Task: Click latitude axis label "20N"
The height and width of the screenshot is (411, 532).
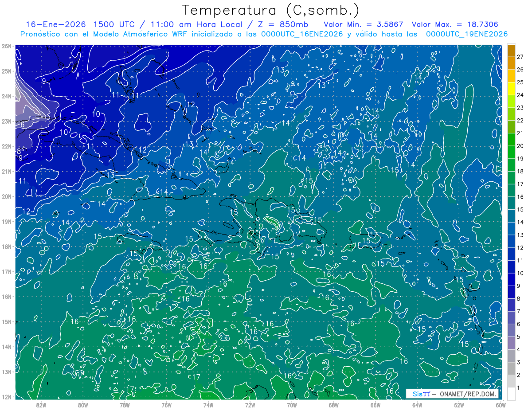Action: coord(7,196)
